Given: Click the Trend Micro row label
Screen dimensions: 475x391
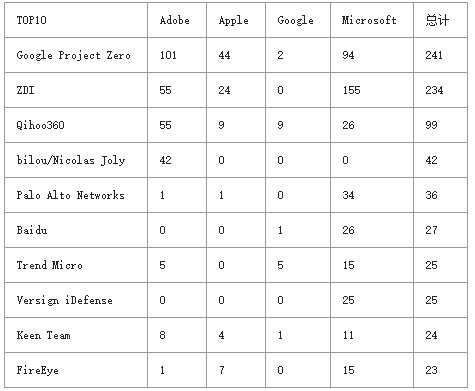Looking at the screenshot, I should pyautogui.click(x=49, y=265).
